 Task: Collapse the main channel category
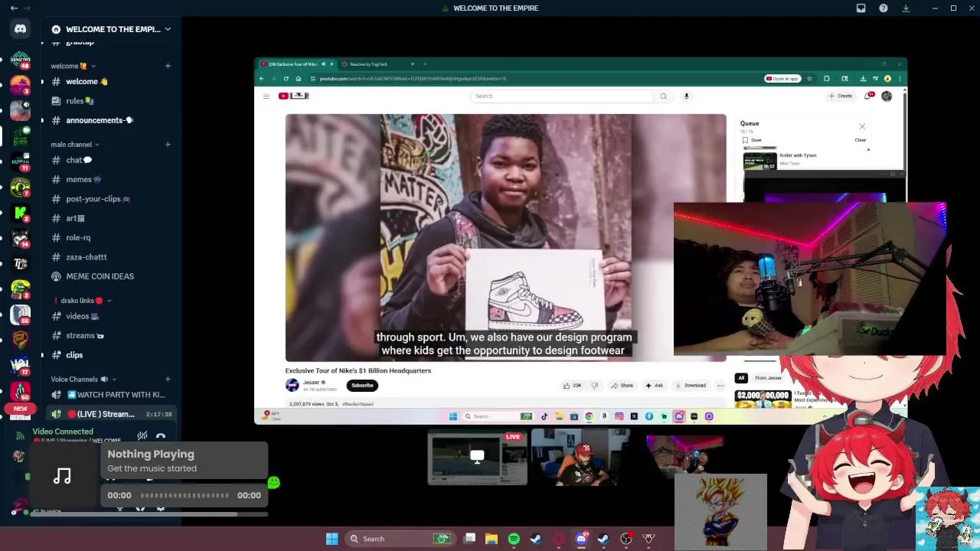[x=75, y=145]
